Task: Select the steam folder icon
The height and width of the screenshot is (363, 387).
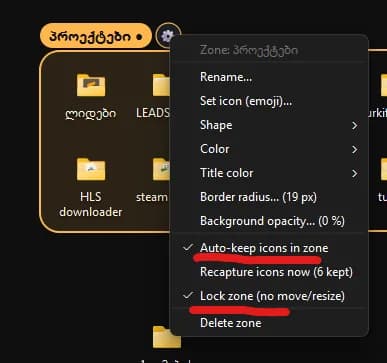Action: (x=161, y=169)
